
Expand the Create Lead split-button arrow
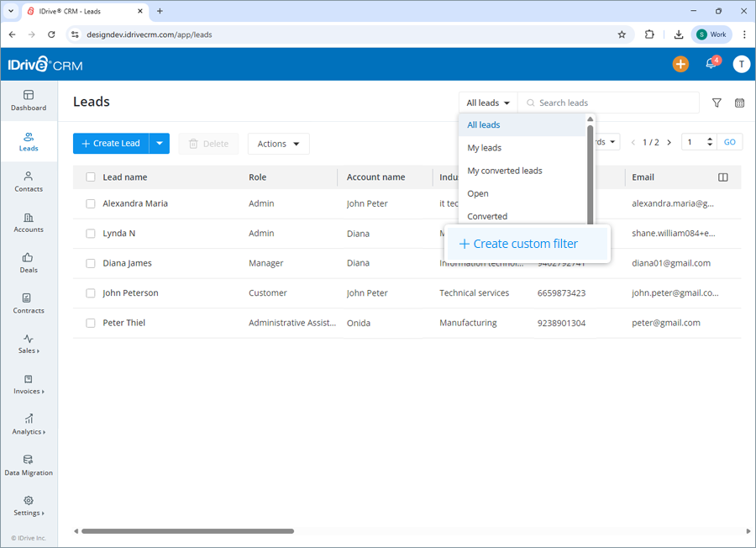click(159, 144)
